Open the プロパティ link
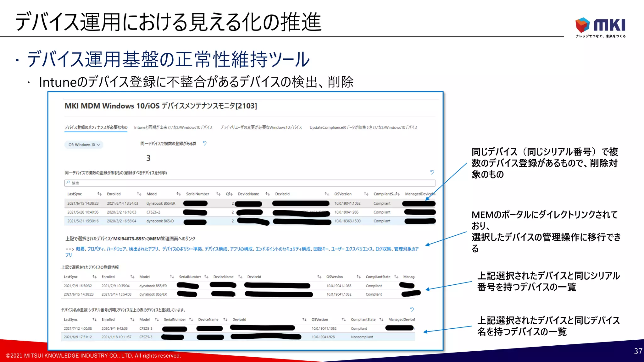This screenshot has width=644, height=362. click(x=96, y=249)
